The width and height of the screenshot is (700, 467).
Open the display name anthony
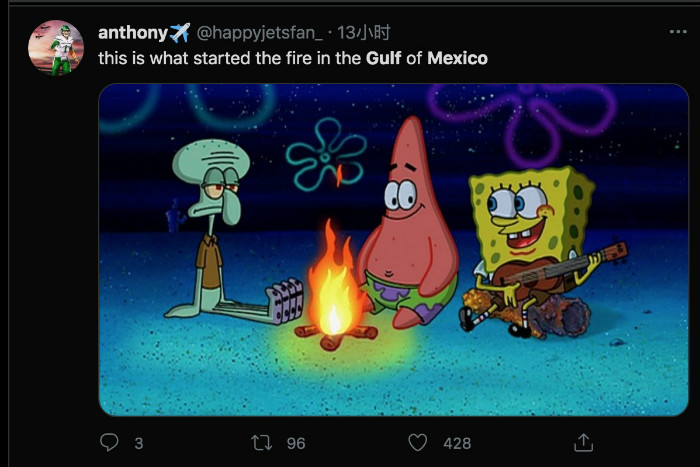[133, 33]
